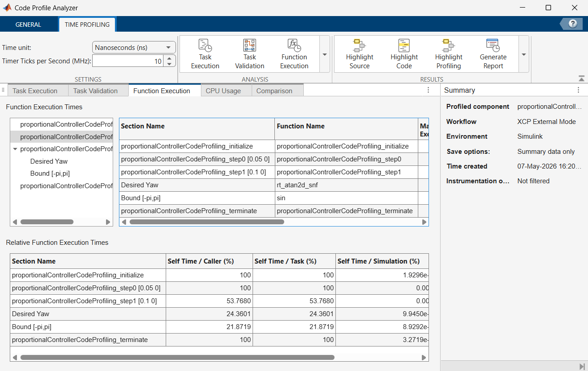This screenshot has width=588, height=371.
Task: Click right scroll arrow of function table
Action: click(424, 222)
